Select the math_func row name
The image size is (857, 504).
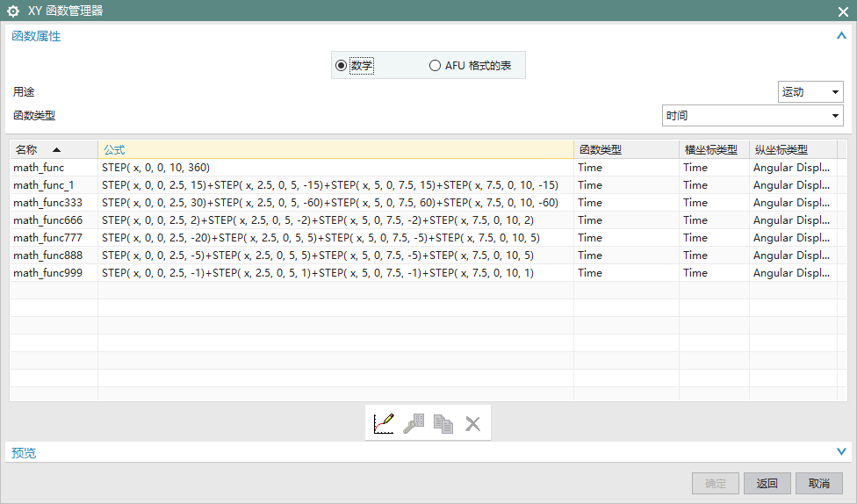pos(39,168)
